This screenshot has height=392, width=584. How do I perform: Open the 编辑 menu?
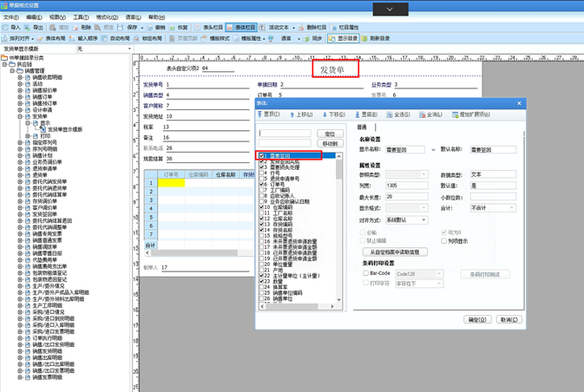point(34,17)
